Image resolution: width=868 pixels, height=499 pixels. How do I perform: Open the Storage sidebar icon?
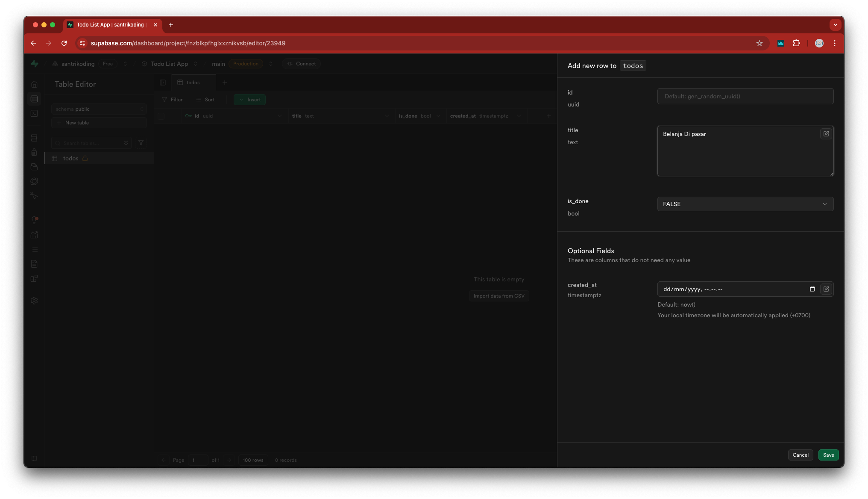pos(34,167)
